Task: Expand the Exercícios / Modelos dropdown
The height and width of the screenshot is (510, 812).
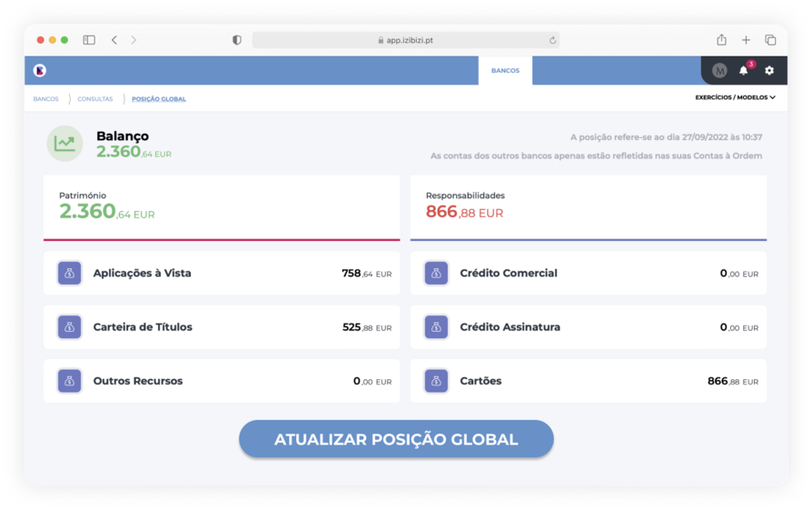Action: tap(735, 97)
